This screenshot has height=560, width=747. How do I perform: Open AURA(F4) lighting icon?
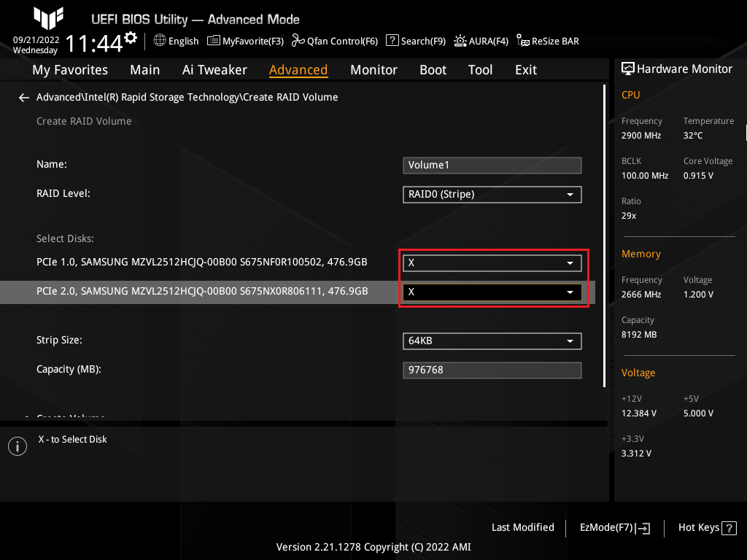point(460,41)
